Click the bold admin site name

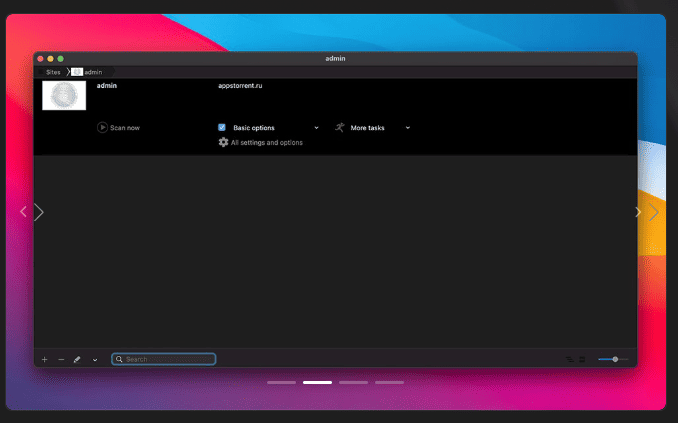tap(107, 86)
